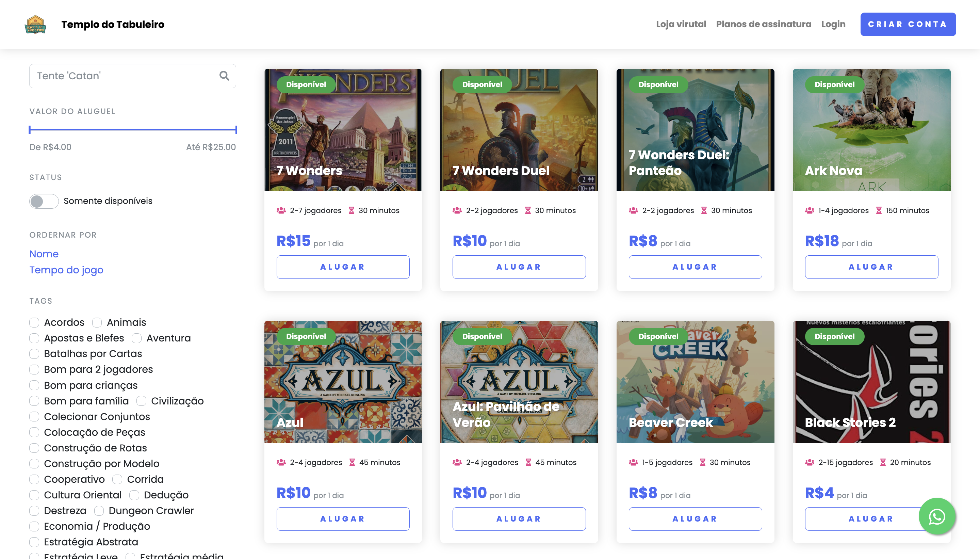Check the Corrida tag checkbox
The width and height of the screenshot is (980, 559).
(x=117, y=479)
